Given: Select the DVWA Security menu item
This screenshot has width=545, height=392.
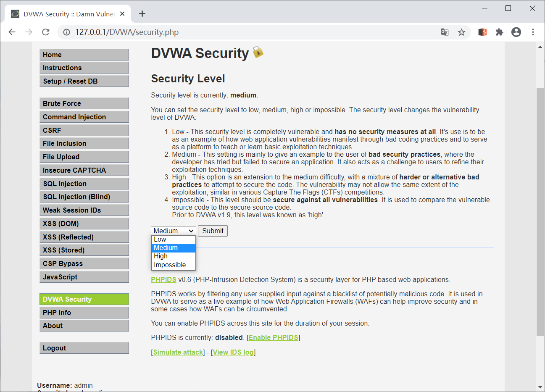Looking at the screenshot, I should pos(84,299).
